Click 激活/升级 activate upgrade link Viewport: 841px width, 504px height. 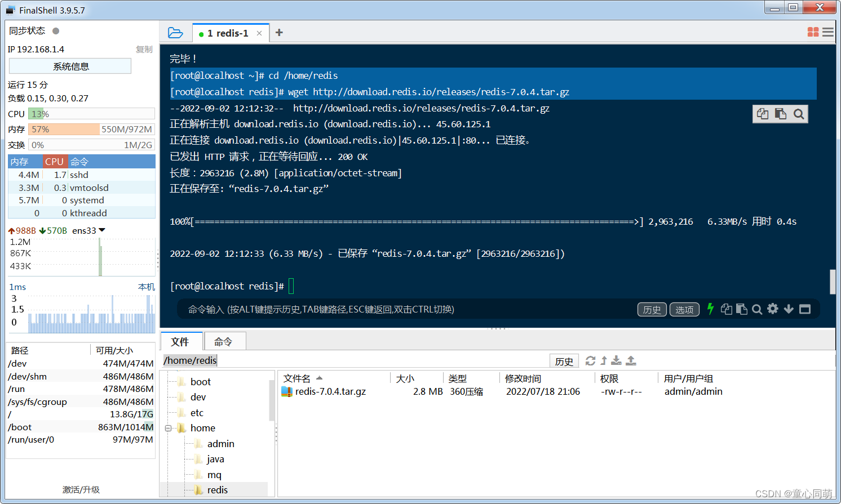81,489
